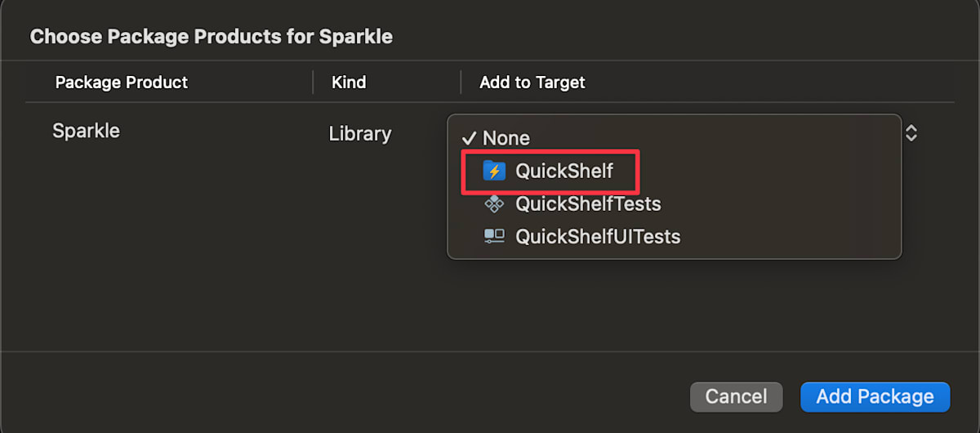Click the Add to Target column header

tap(532, 83)
